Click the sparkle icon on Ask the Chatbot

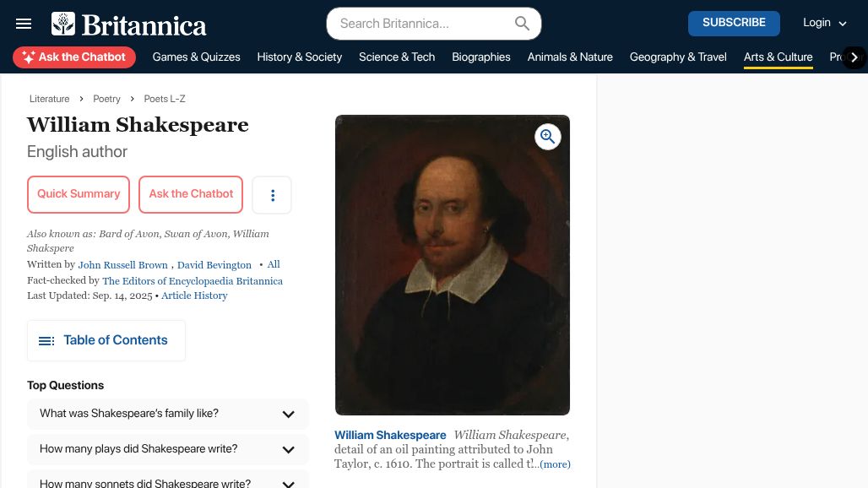pyautogui.click(x=28, y=57)
